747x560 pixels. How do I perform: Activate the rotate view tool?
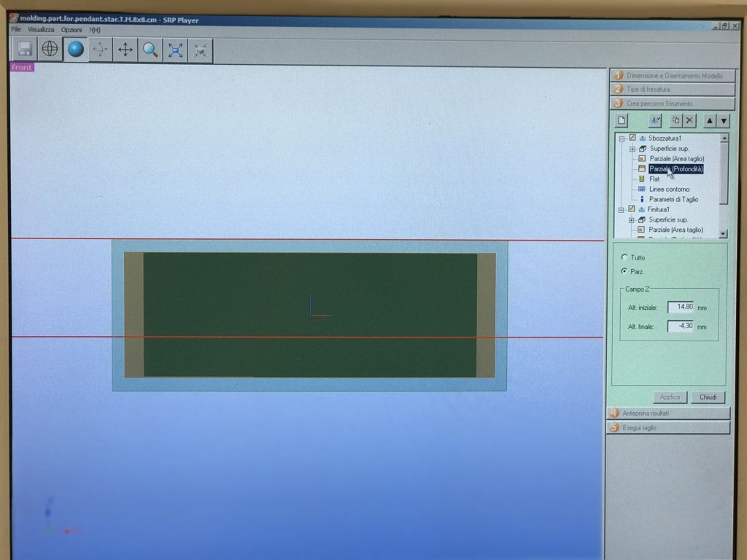click(x=101, y=50)
